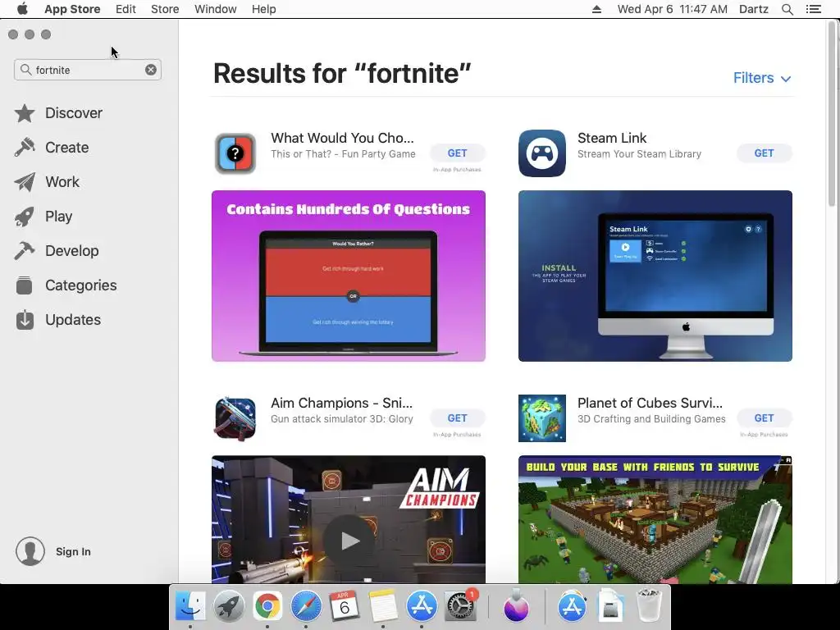Open the Dartz user menu

click(x=753, y=9)
